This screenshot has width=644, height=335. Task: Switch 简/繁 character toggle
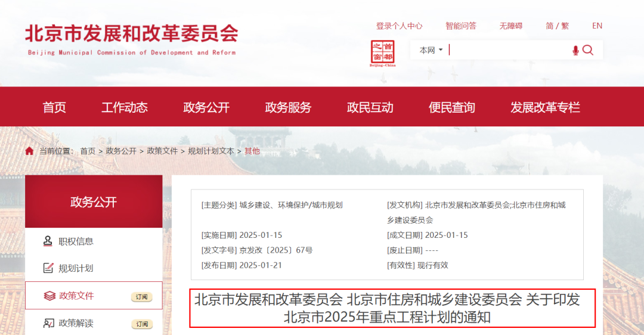[x=558, y=26]
